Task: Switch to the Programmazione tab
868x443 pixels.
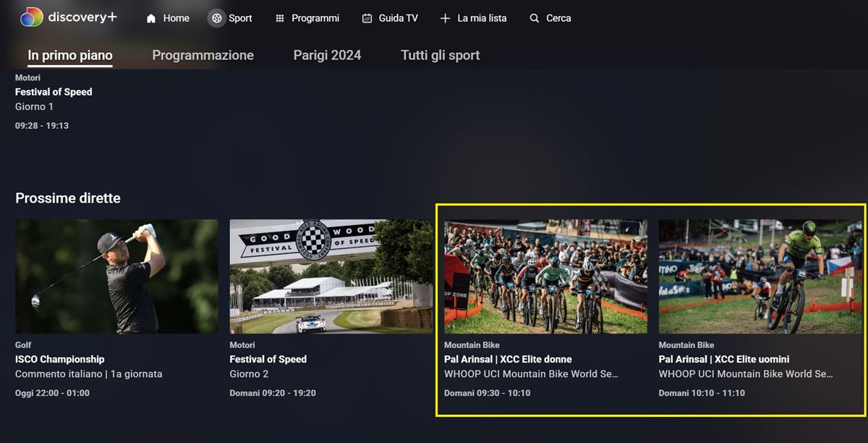Action: coord(203,55)
